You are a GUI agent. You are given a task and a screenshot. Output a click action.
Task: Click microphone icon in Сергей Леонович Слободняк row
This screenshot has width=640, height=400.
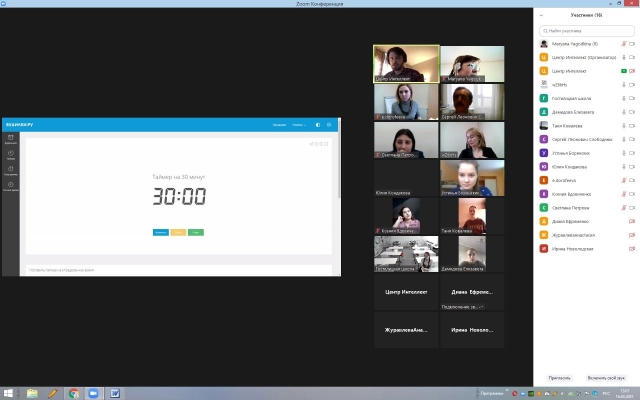[x=624, y=139]
